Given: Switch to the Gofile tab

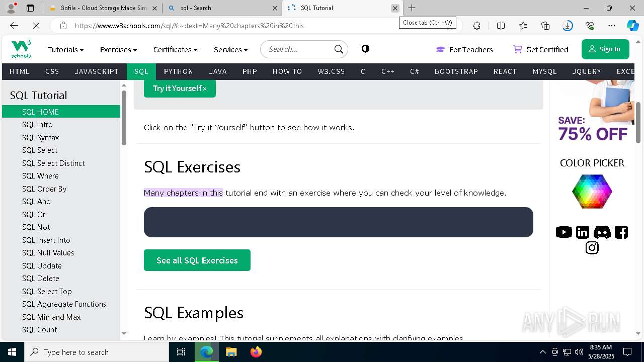Looking at the screenshot, I should click(103, 8).
